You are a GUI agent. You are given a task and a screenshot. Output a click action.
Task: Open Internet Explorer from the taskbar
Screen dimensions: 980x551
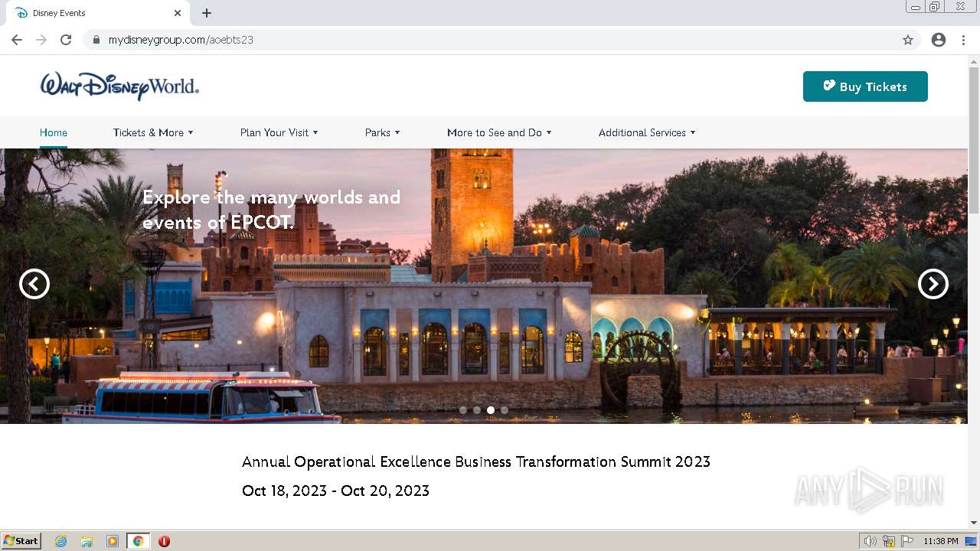tap(60, 541)
